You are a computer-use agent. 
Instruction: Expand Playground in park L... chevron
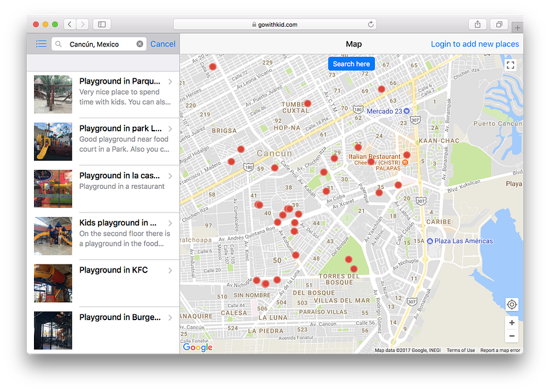170,129
